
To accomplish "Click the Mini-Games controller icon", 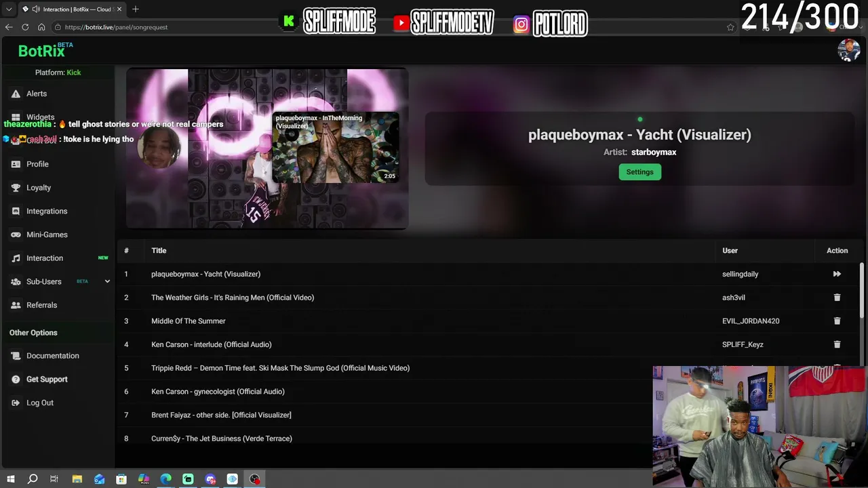I will pyautogui.click(x=16, y=235).
